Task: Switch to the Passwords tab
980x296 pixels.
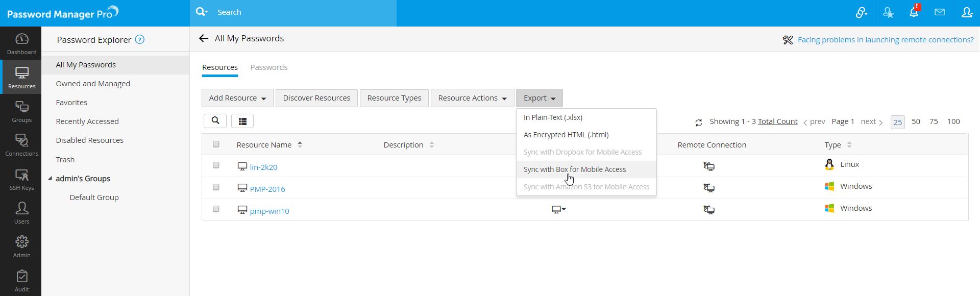Action: click(268, 67)
